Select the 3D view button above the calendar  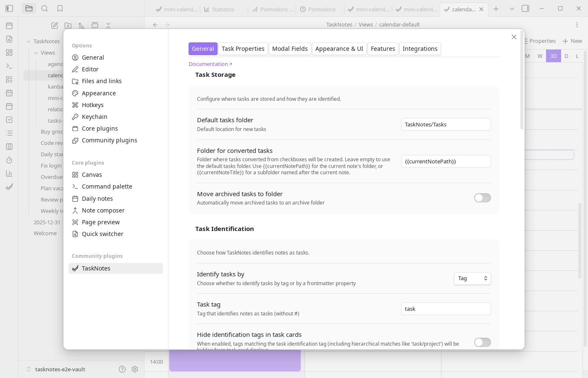coord(553,56)
